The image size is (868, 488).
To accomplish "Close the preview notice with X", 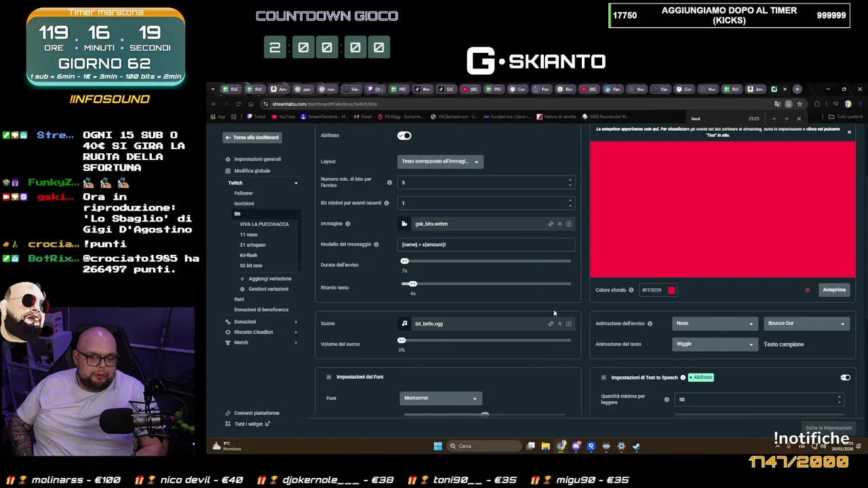I will coord(849,132).
